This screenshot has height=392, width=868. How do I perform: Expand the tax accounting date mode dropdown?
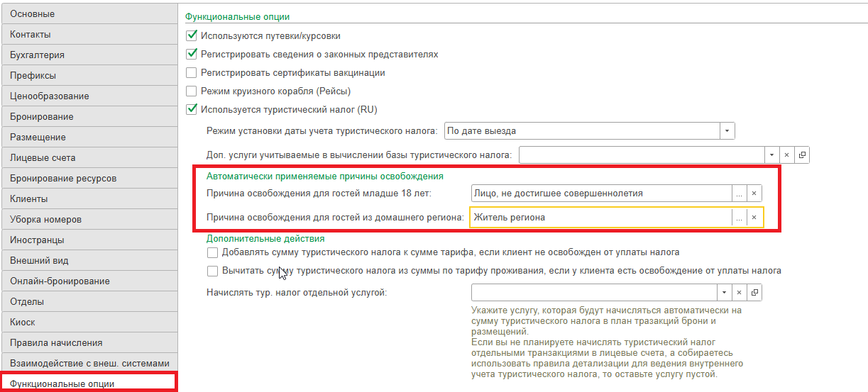(x=727, y=131)
